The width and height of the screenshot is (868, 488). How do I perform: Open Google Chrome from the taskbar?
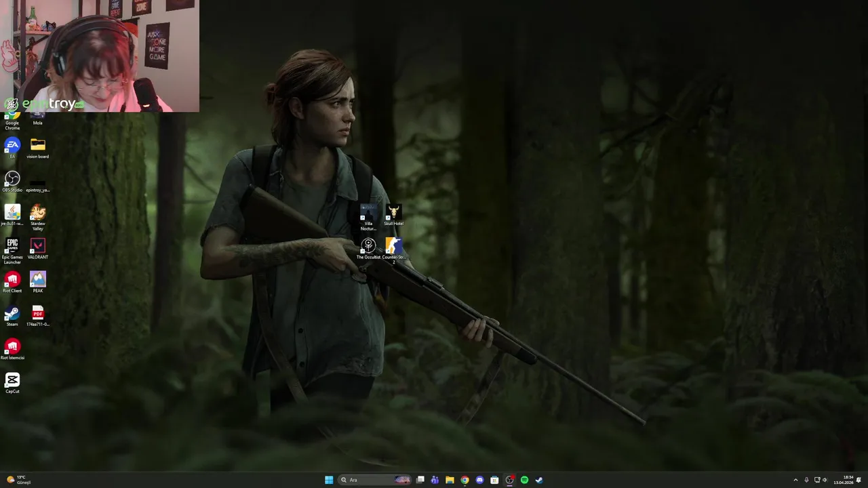click(x=465, y=480)
